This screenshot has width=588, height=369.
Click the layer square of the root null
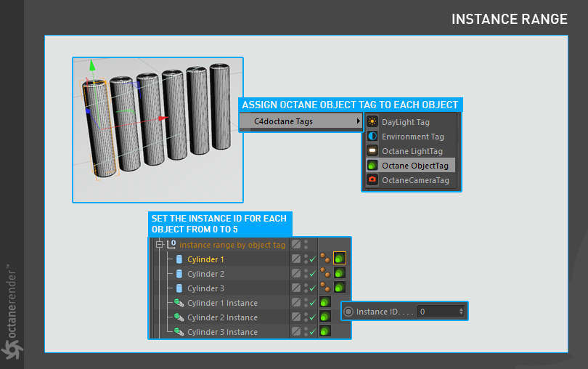[x=296, y=244]
